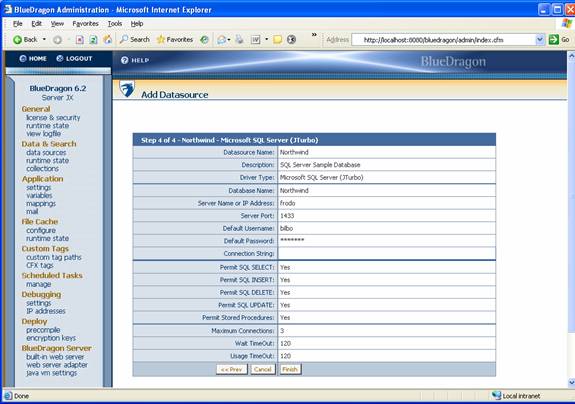The image size is (575, 404).
Task: Click the browser Home icon
Action: [x=107, y=40]
